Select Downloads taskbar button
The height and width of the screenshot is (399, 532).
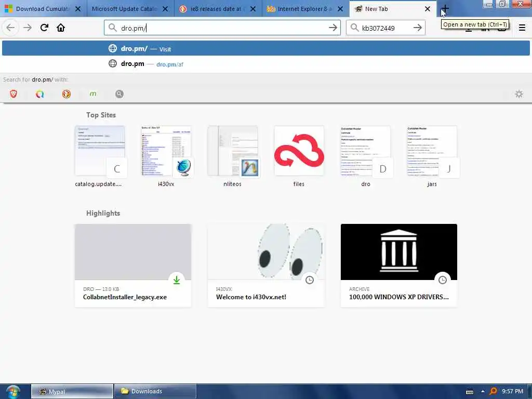pos(155,392)
